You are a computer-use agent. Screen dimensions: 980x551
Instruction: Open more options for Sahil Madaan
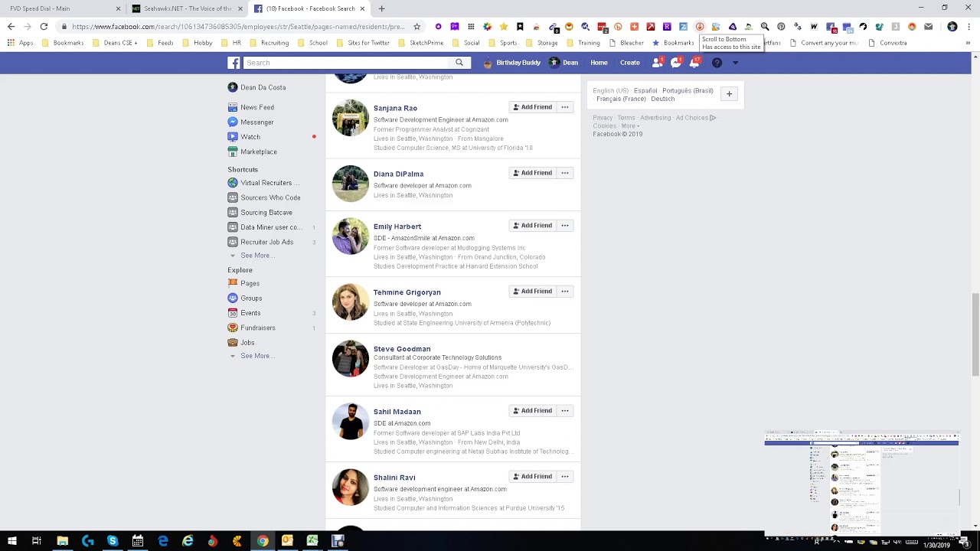565,411
